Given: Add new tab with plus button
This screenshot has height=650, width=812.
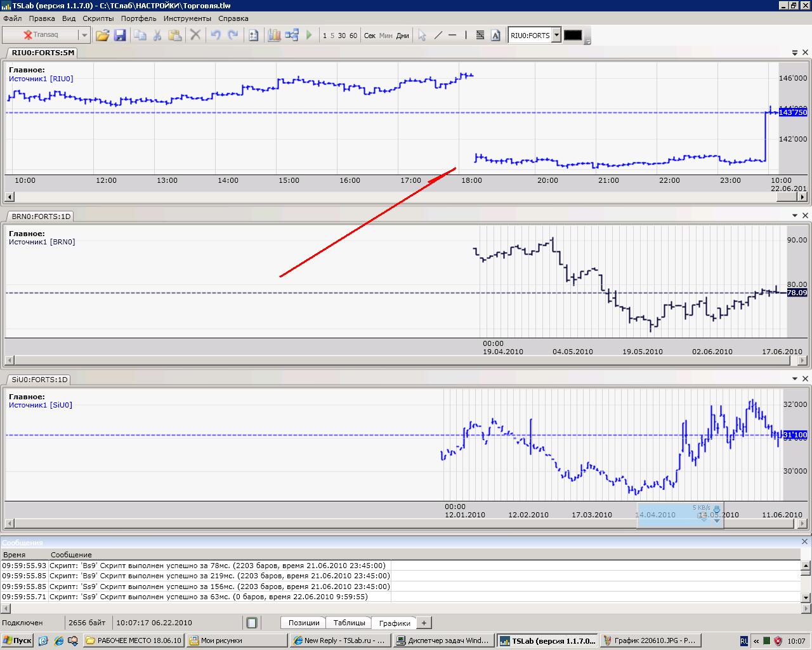Looking at the screenshot, I should click(424, 623).
